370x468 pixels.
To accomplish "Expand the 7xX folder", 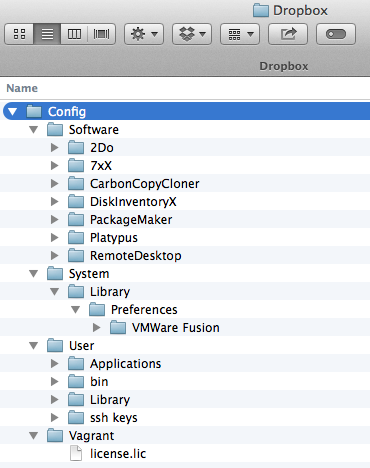I will pyautogui.click(x=54, y=165).
